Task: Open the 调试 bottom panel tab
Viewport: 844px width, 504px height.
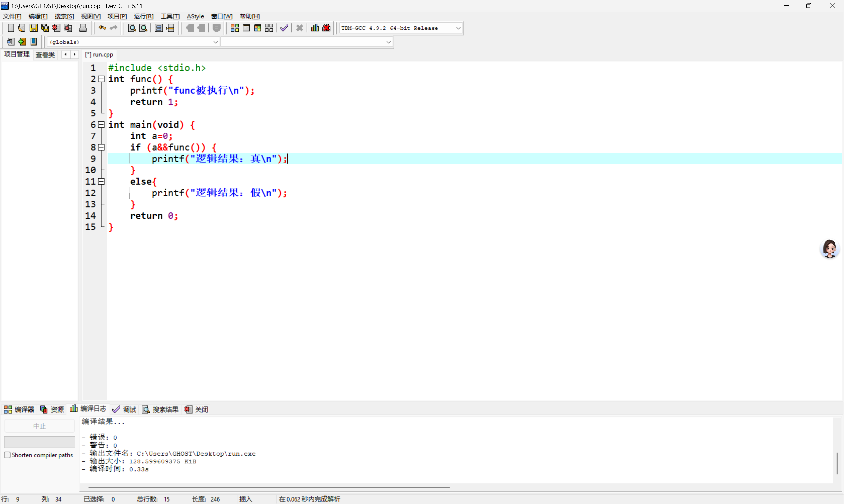Action: coord(124,409)
